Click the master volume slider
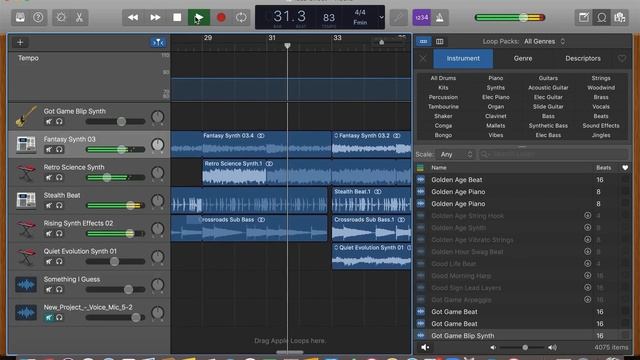This screenshot has width=640, height=360. pyautogui.click(x=509, y=18)
